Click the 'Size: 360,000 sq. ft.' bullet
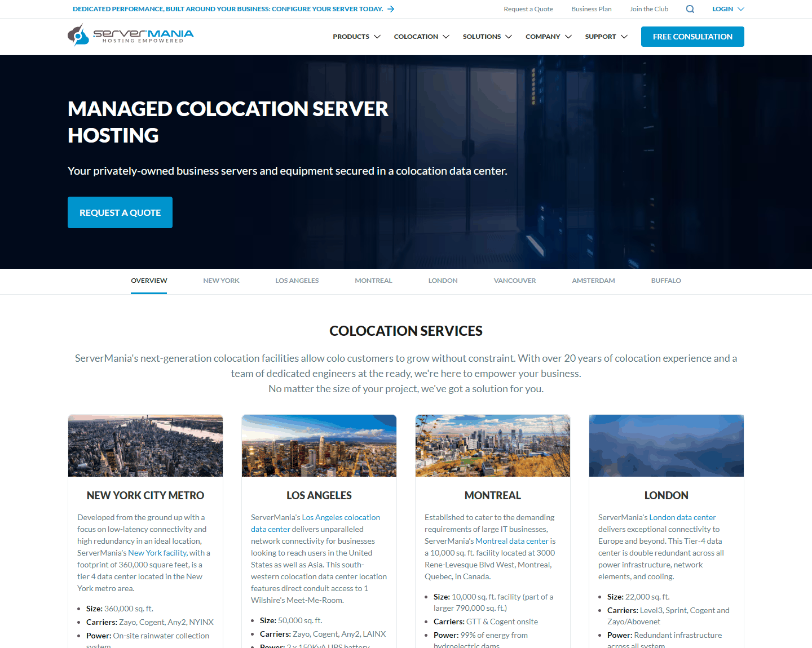 pos(120,609)
